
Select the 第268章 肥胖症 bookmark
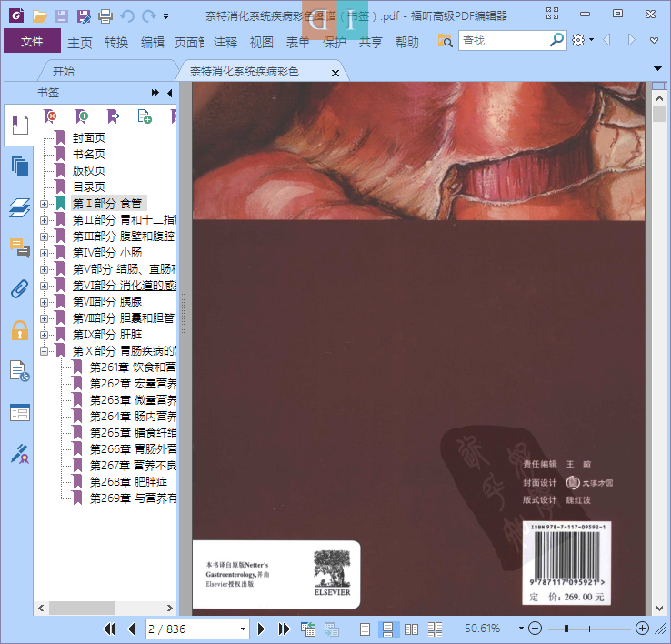(x=128, y=482)
